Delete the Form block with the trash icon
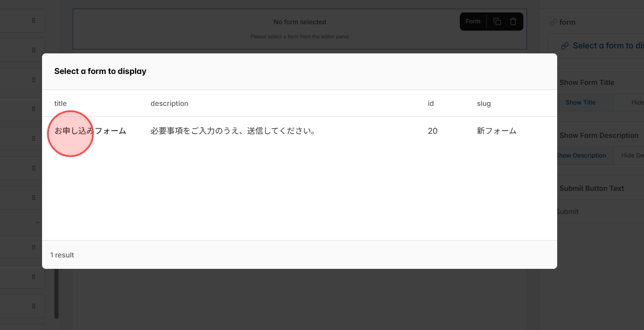The height and width of the screenshot is (330, 644). pos(513,21)
